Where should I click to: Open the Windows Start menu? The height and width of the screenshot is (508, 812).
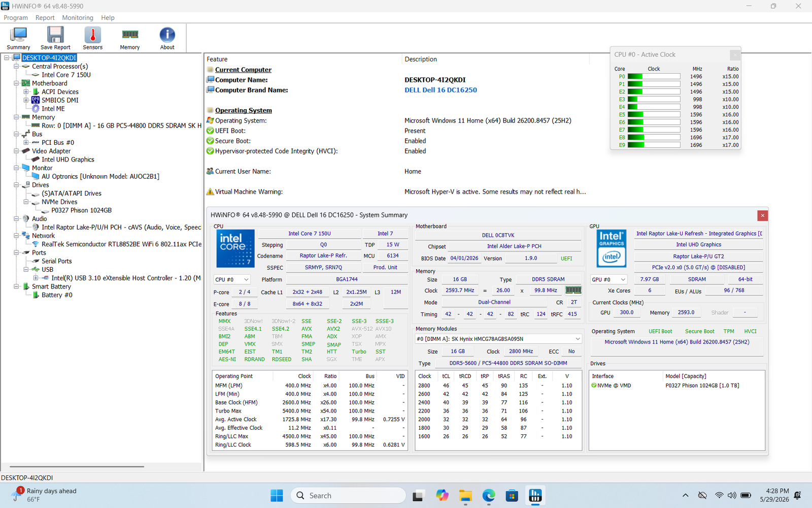pyautogui.click(x=277, y=495)
